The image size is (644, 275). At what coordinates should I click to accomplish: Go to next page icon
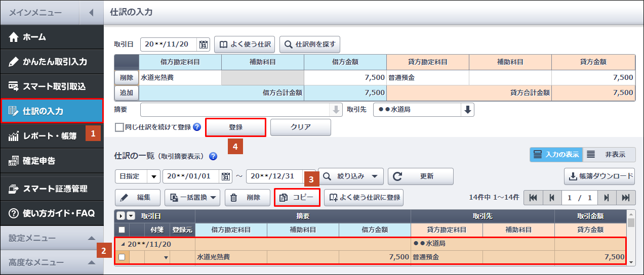[607, 198]
